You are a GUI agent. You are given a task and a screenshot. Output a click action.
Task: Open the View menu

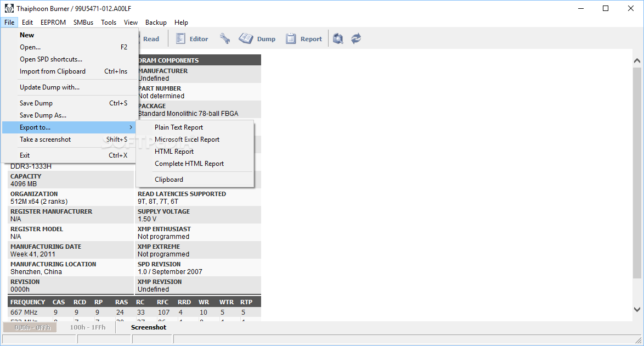(x=131, y=22)
